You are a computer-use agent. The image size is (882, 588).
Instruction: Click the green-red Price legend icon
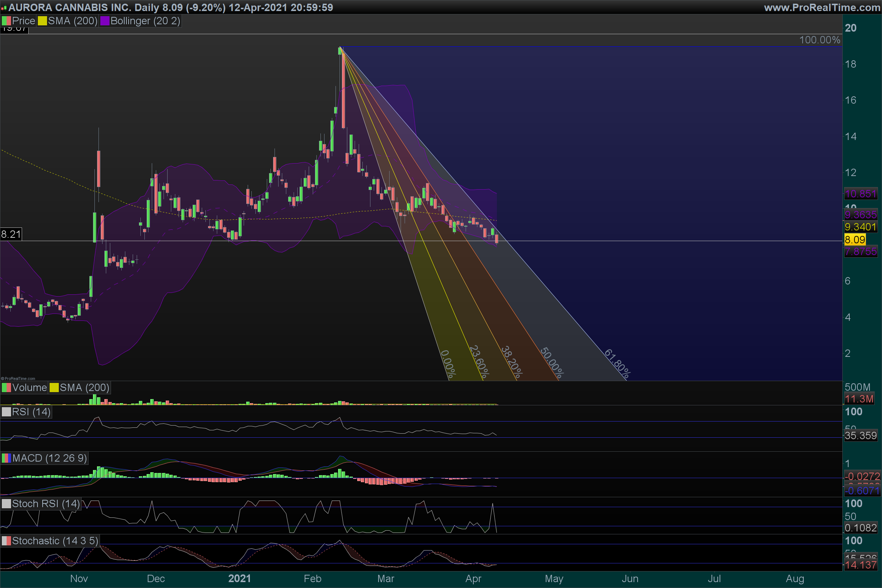pos(6,21)
